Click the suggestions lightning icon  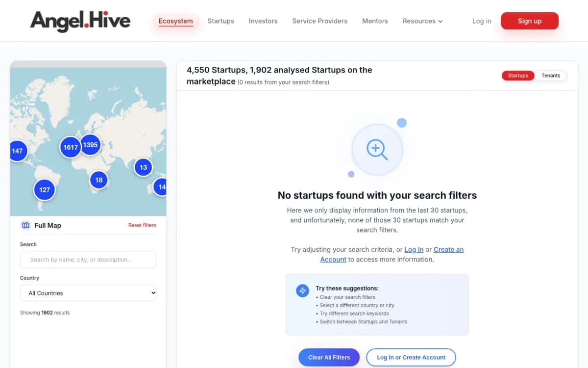(303, 290)
